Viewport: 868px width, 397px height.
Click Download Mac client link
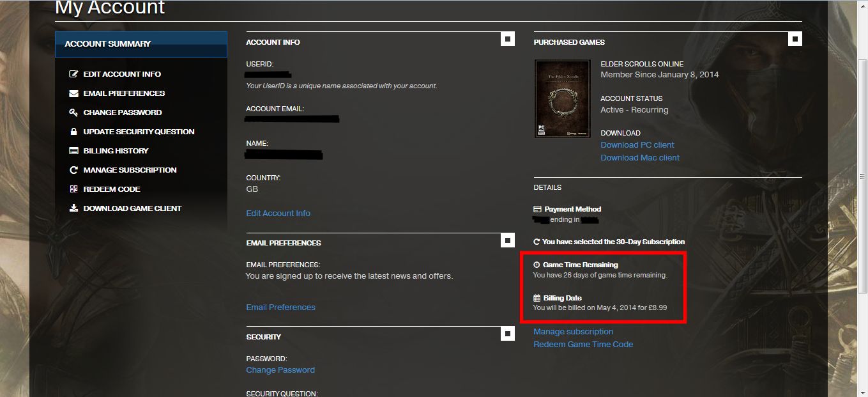tap(639, 158)
